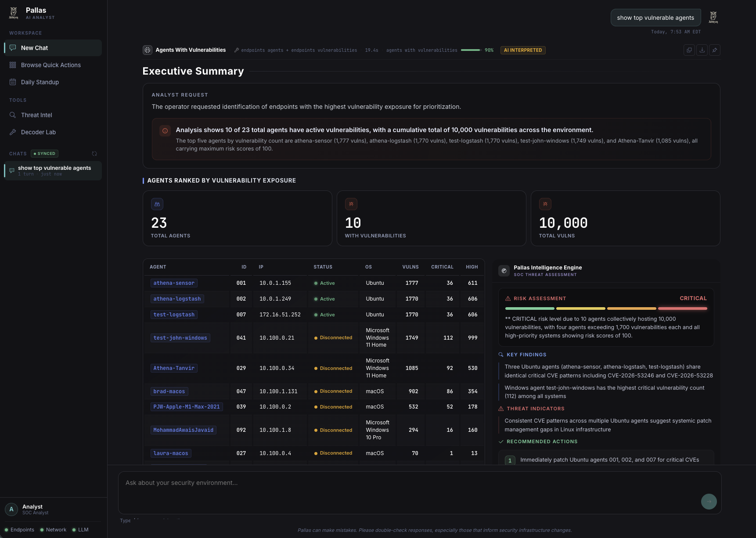Click the SYNCED status badge

45,154
